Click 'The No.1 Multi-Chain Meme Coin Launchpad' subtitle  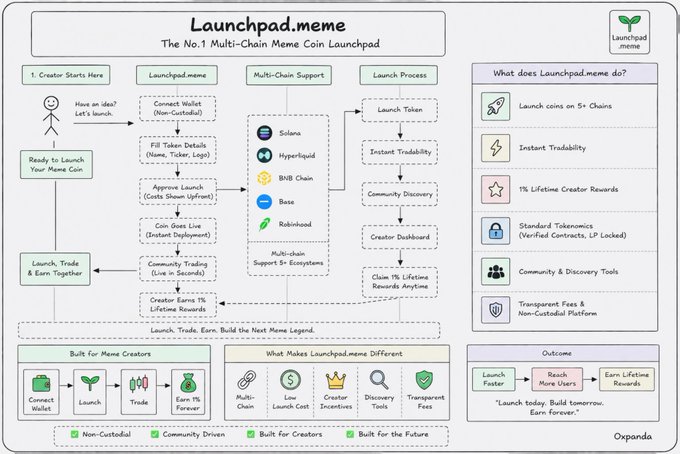click(270, 44)
